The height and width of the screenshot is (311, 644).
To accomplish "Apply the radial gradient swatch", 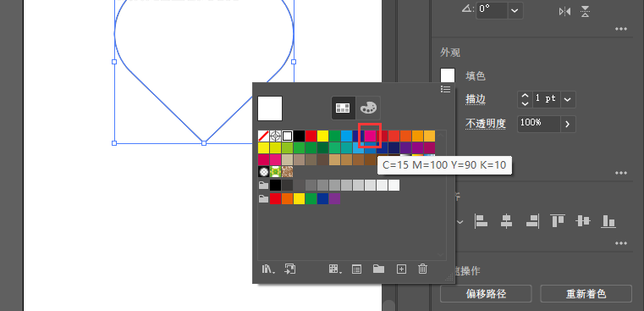I will [263, 171].
